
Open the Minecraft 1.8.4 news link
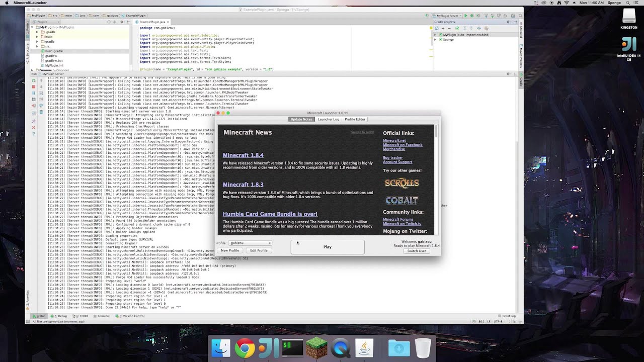click(x=243, y=155)
